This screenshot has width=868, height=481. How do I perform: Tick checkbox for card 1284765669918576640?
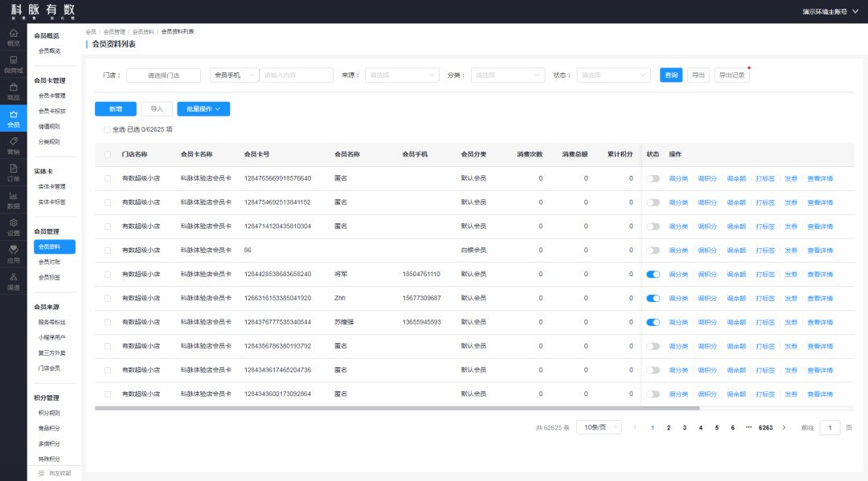[108, 178]
